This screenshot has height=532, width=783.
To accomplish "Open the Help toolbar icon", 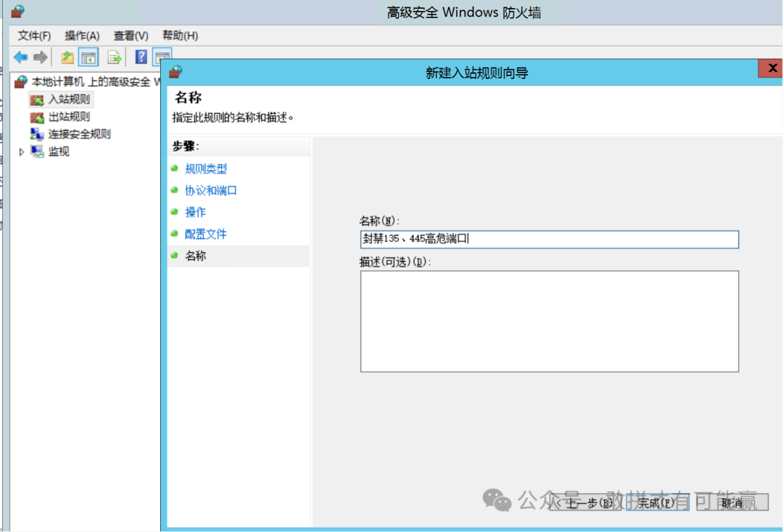I will [141, 57].
